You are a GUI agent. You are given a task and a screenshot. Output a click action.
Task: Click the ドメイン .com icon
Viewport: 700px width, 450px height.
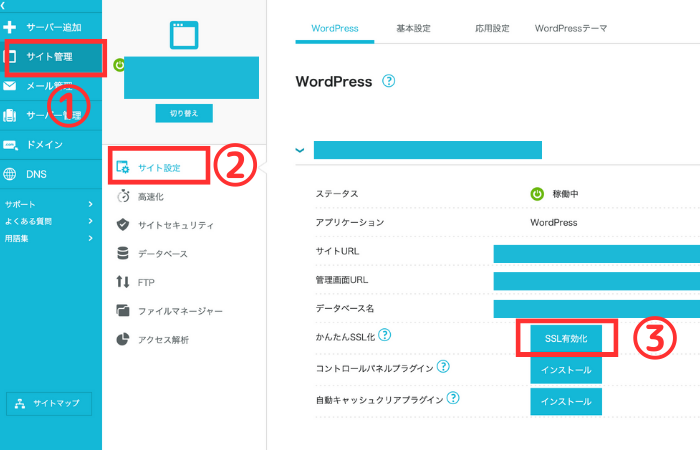(x=10, y=145)
